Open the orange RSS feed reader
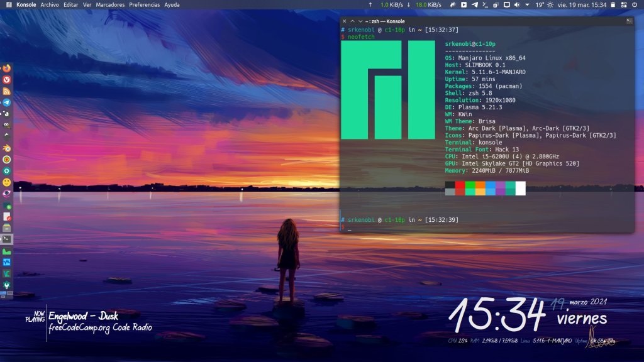Viewport: 644px width, 362px height. coord(7,90)
